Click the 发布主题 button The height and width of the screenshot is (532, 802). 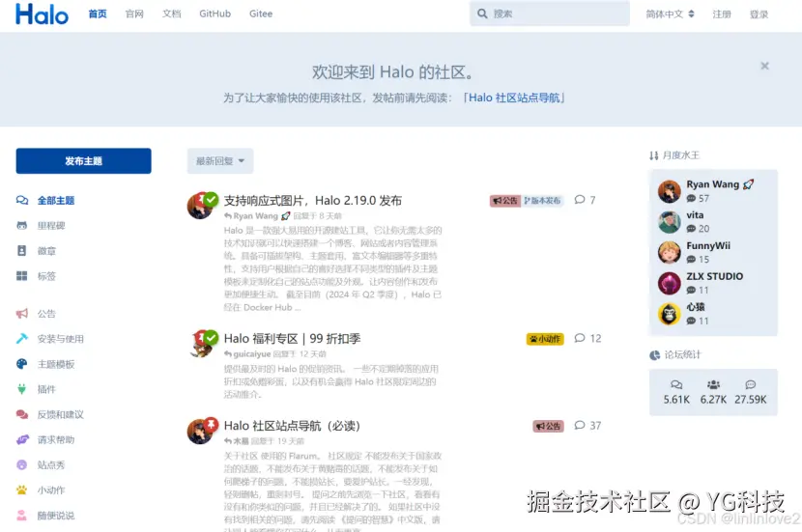(83, 161)
